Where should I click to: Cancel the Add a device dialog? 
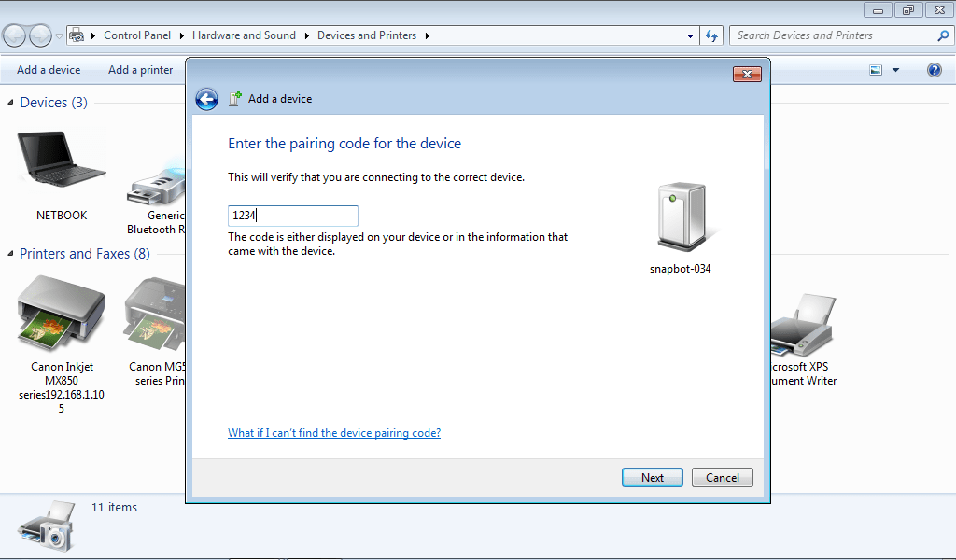click(x=722, y=477)
